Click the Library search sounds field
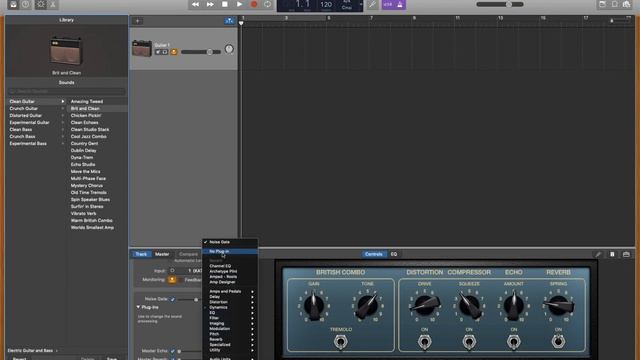Screen dimensions: 640x360 click(67, 91)
